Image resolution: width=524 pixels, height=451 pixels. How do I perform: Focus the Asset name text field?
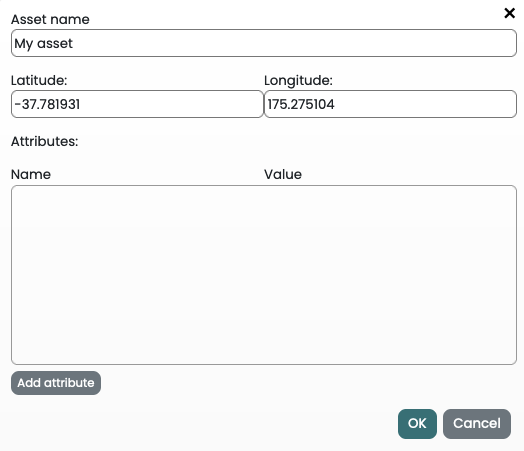click(x=264, y=43)
